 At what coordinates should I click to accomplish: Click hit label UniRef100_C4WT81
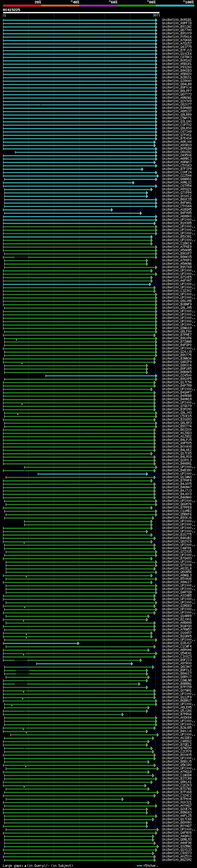click(x=176, y=548)
